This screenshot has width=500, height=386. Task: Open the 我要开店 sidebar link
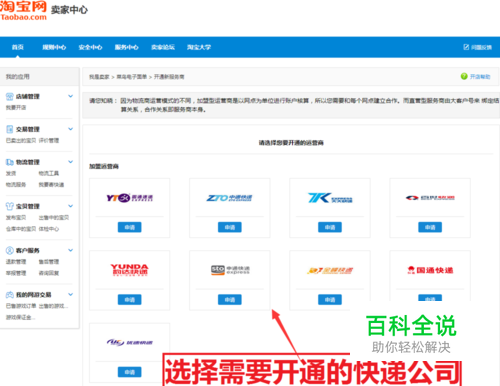[x=16, y=107]
